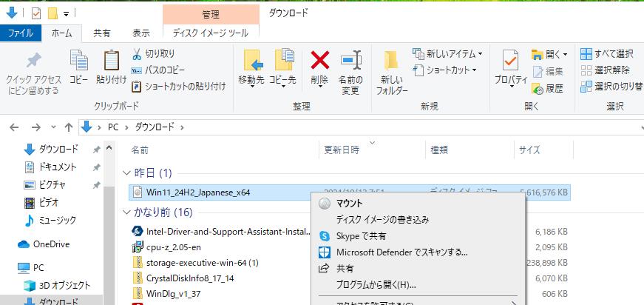644x305 pixels.
Task: Choose プログラムから開く(H)... menu entry
Action: (418, 284)
